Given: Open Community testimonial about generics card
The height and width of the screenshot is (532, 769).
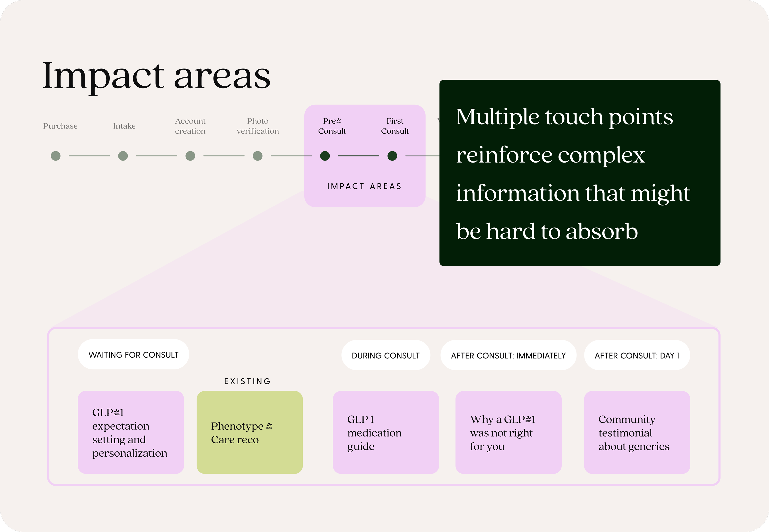Looking at the screenshot, I should (637, 432).
